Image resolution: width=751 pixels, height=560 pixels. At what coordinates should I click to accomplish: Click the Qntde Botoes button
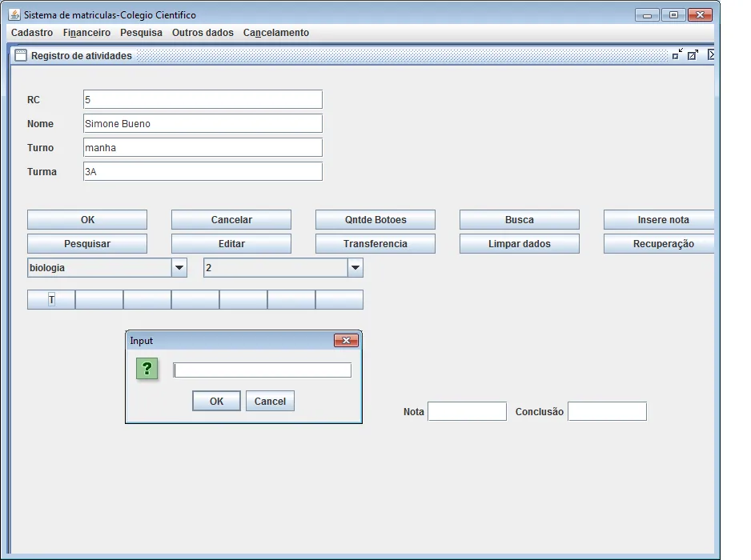click(375, 220)
